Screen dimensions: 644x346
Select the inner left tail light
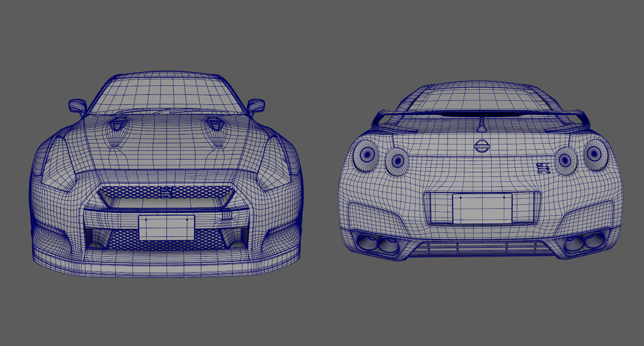tap(397, 162)
